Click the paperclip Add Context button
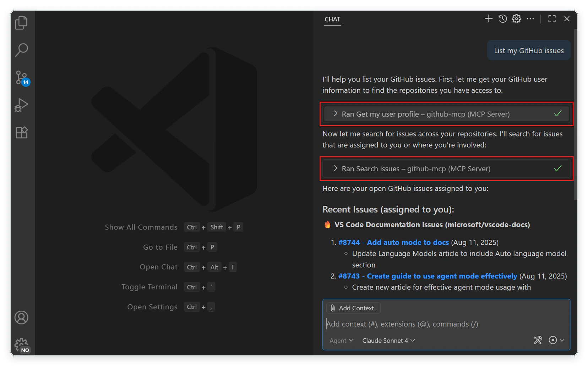 point(353,308)
